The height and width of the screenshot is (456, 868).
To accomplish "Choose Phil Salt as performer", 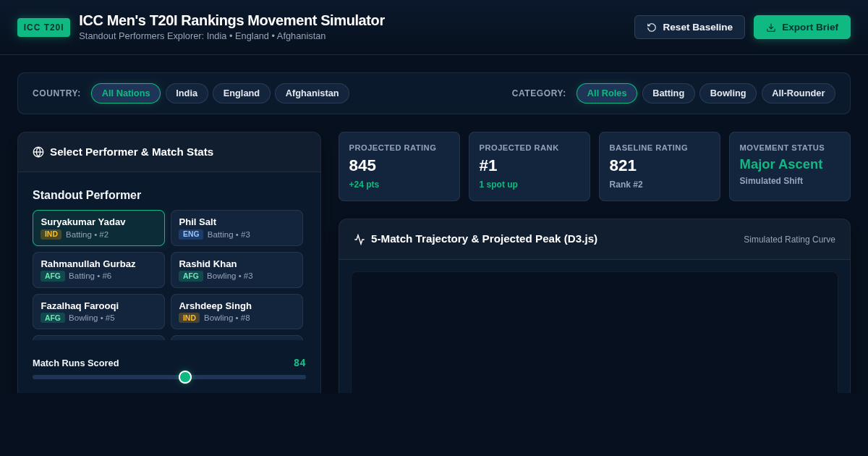I will tap(237, 228).
